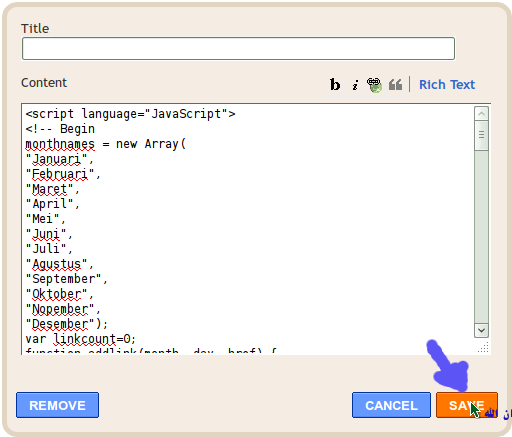
Task: Switch the editor to Rich Text
Action: point(447,85)
